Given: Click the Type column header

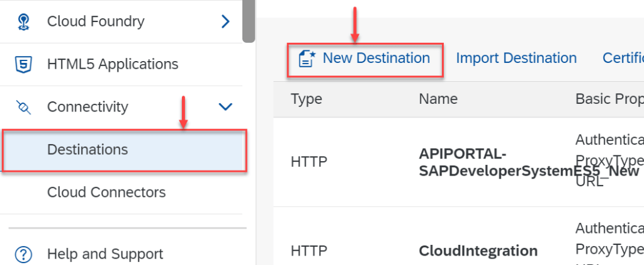Looking at the screenshot, I should [x=307, y=99].
